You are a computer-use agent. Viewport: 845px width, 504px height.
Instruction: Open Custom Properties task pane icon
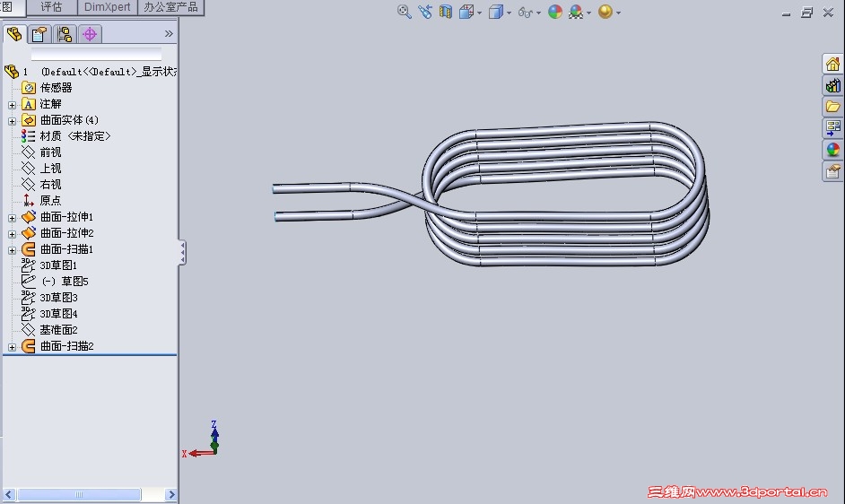(832, 171)
